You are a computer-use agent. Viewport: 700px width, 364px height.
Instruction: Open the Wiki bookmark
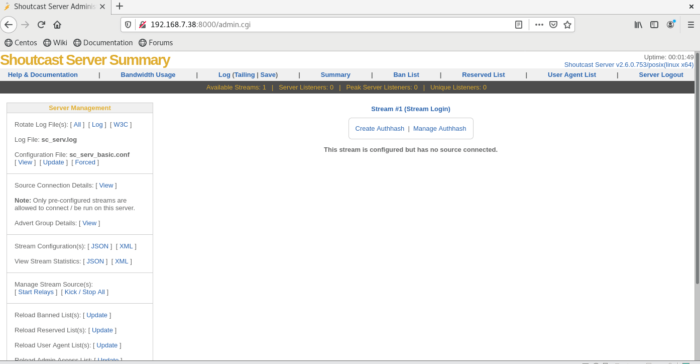coord(55,42)
